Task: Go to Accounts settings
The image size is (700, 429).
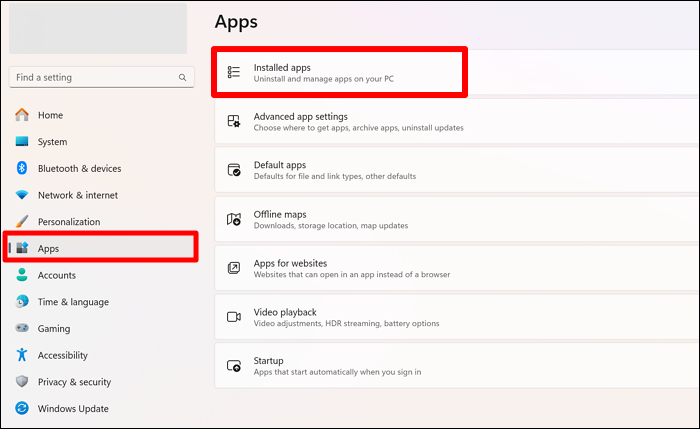Action: 56,275
